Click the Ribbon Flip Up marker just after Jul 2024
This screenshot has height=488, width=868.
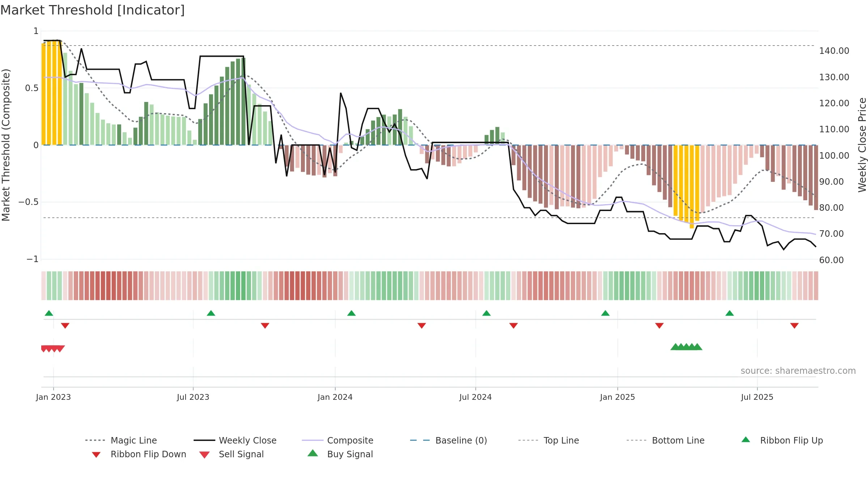tap(486, 313)
